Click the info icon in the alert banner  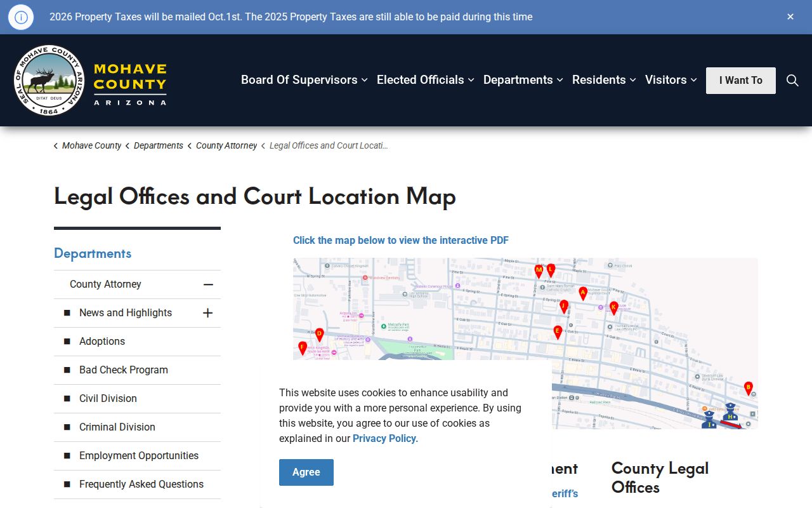click(x=21, y=17)
